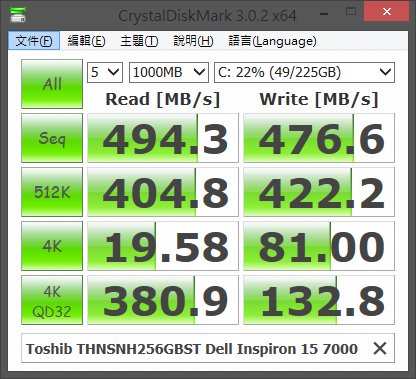
Task: Click the Seq write result 476.6
Action: click(x=319, y=138)
